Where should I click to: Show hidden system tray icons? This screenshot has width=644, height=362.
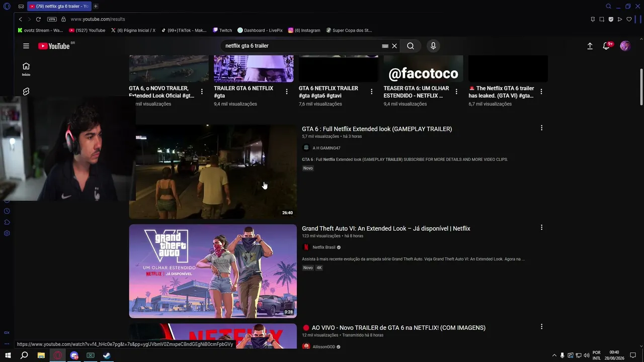pyautogui.click(x=554, y=355)
